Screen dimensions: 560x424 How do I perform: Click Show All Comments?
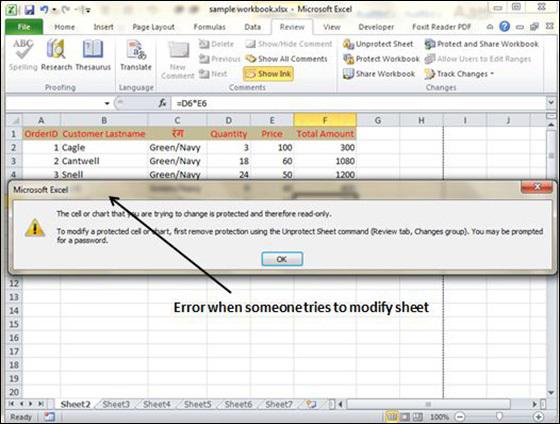[x=286, y=59]
